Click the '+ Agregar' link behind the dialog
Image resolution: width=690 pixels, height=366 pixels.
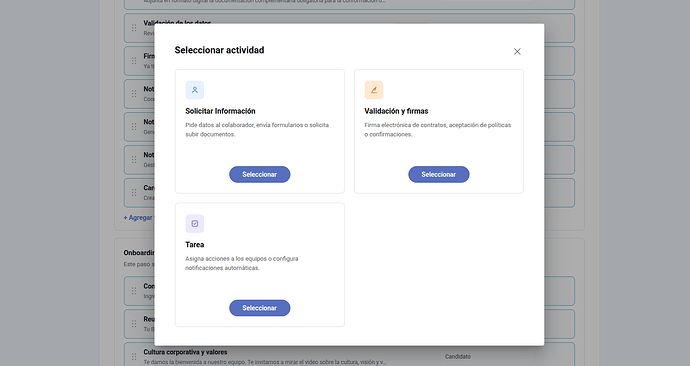(x=139, y=218)
